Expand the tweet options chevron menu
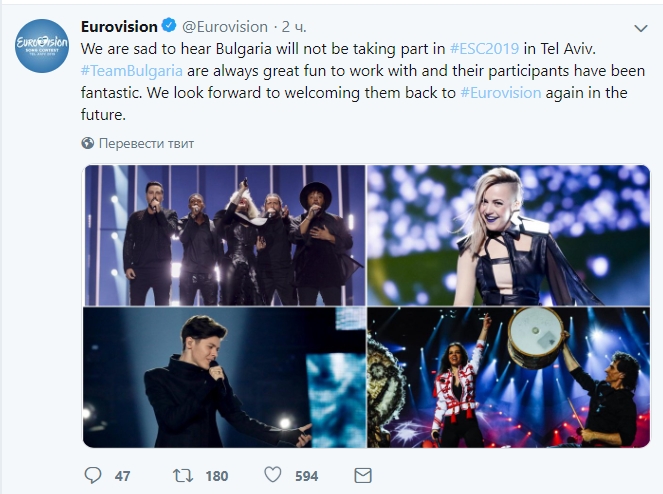Screen dimensions: 663x494 [x=641, y=28]
